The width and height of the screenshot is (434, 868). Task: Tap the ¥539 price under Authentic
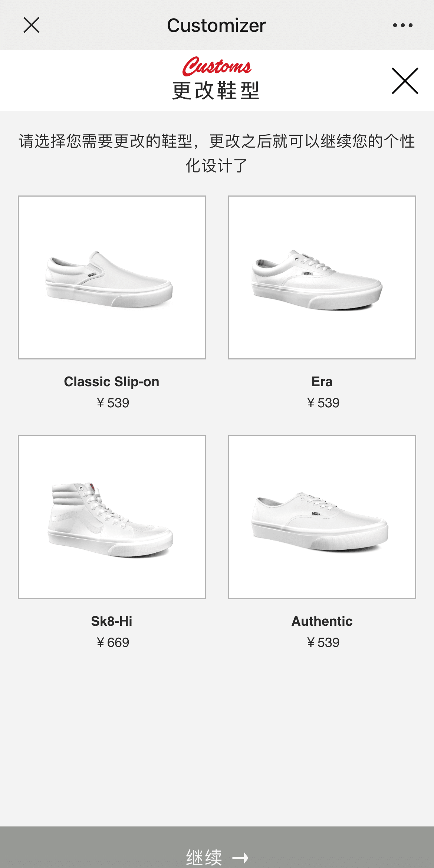323,642
